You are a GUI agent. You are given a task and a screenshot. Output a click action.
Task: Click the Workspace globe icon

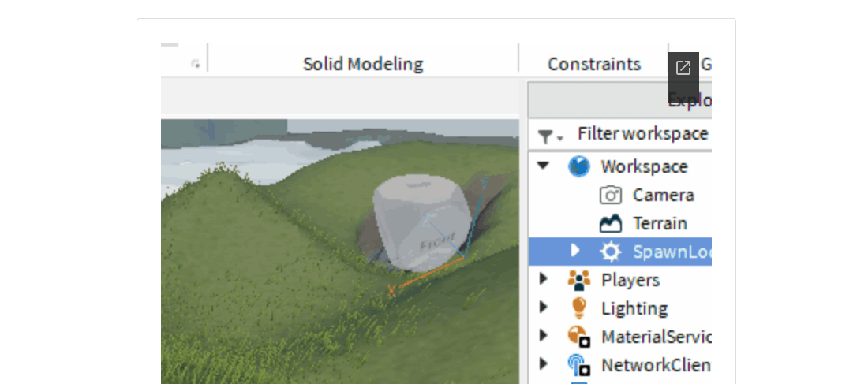point(578,166)
